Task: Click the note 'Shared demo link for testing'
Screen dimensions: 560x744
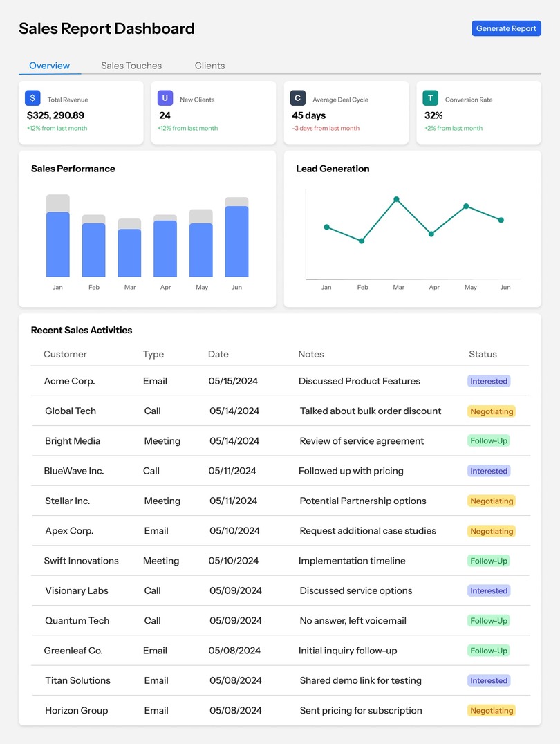Action: (x=361, y=680)
